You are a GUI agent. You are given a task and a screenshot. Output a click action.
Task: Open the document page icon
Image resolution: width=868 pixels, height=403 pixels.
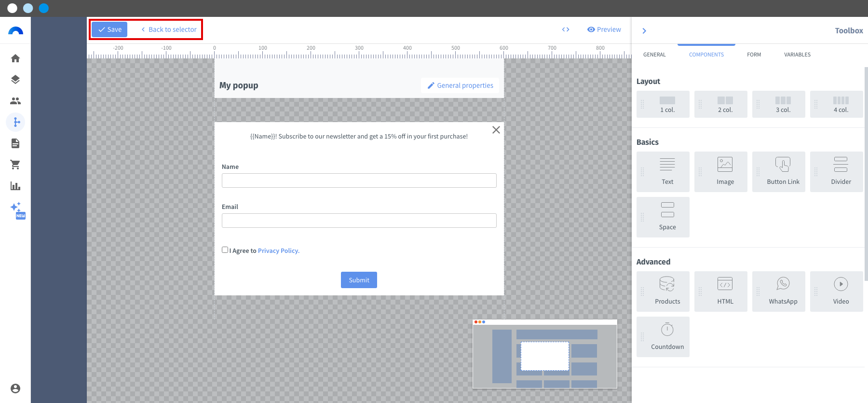pyautogui.click(x=15, y=143)
